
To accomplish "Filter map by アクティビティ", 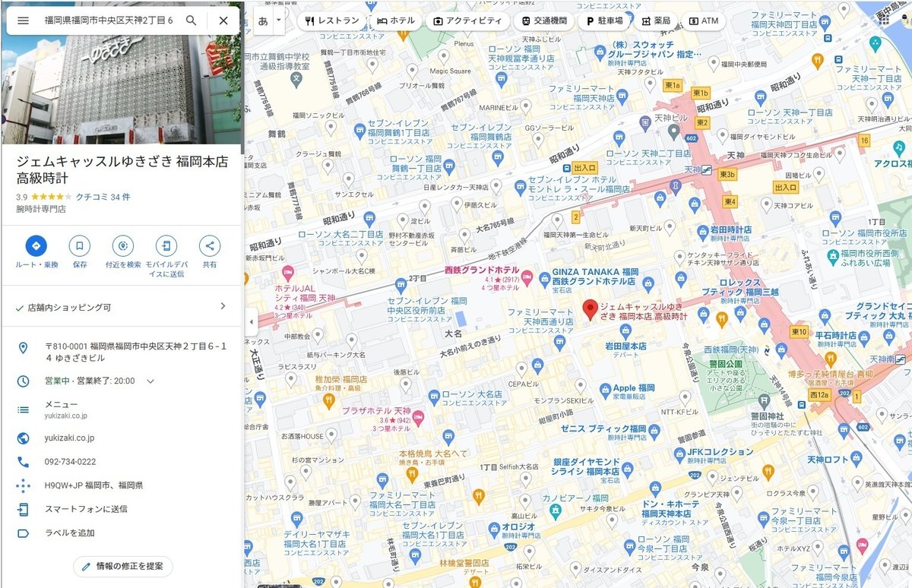I will pyautogui.click(x=469, y=21).
